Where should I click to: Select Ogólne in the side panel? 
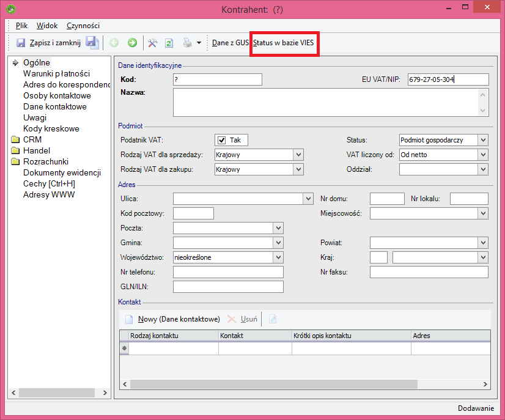coord(37,62)
